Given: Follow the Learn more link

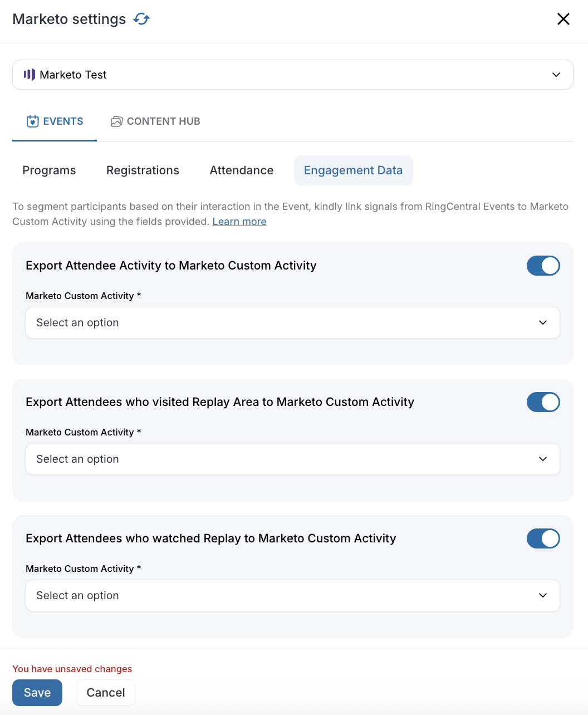Looking at the screenshot, I should point(239,222).
